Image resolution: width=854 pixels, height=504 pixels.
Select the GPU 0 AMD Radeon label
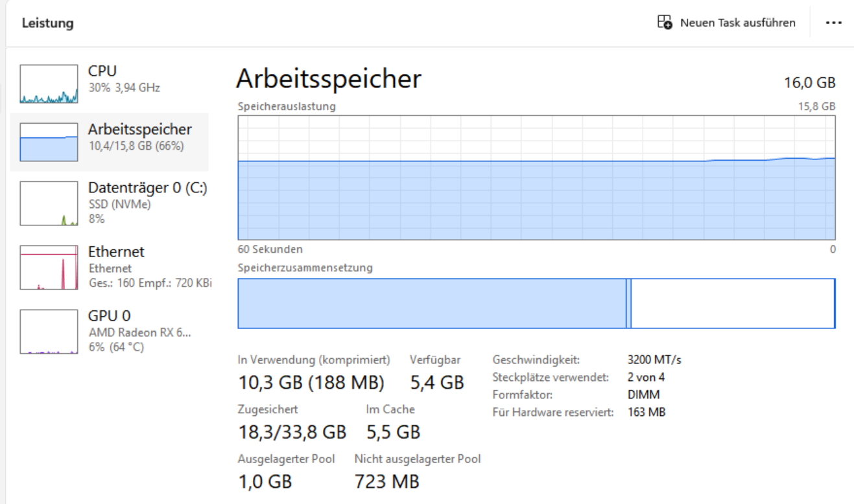139,332
